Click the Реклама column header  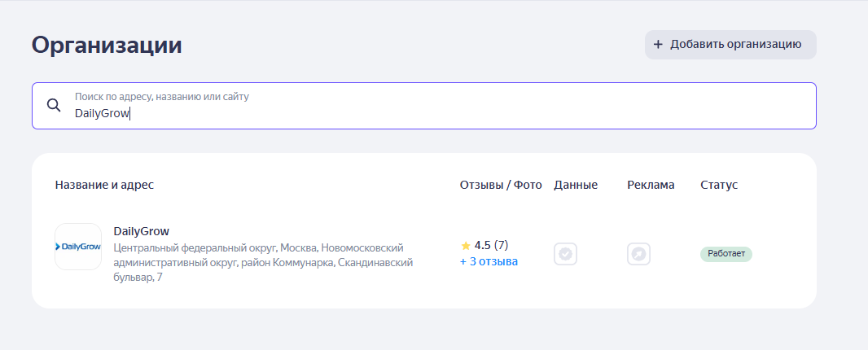click(x=651, y=185)
